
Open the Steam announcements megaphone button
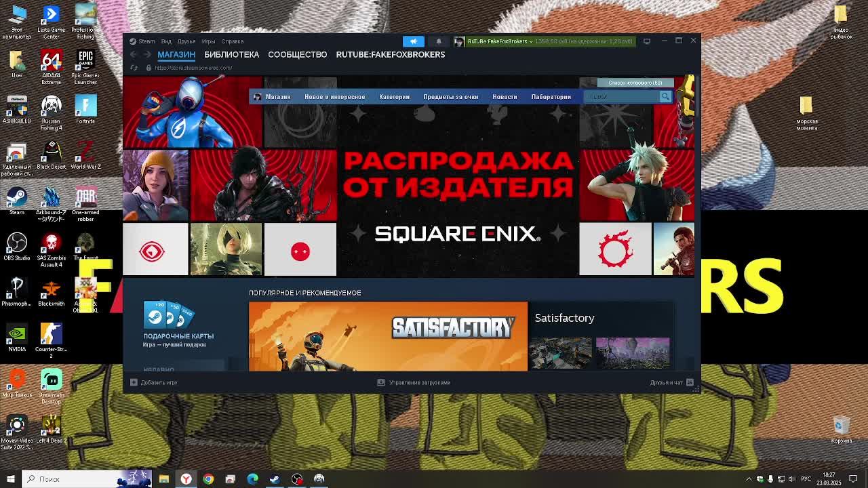tap(413, 41)
